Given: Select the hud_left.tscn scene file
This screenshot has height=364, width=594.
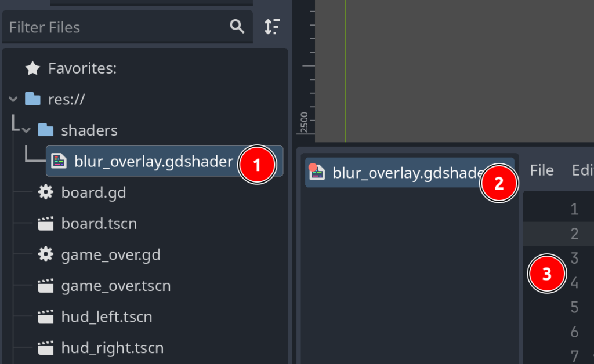Looking at the screenshot, I should tap(106, 316).
